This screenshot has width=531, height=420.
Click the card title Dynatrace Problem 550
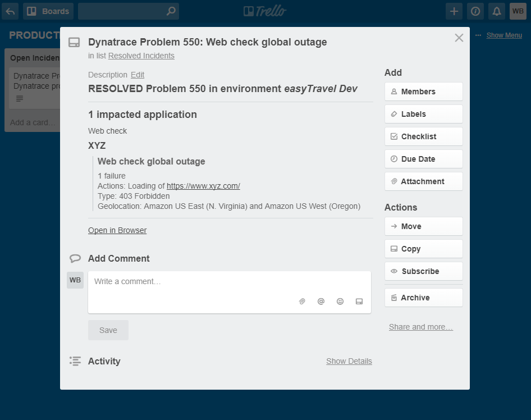[x=207, y=42]
